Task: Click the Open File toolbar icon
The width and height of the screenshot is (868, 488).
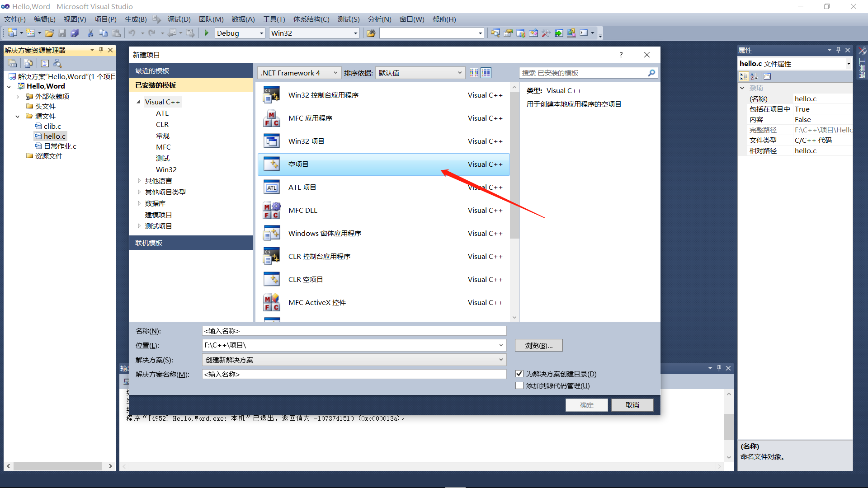Action: coord(49,33)
